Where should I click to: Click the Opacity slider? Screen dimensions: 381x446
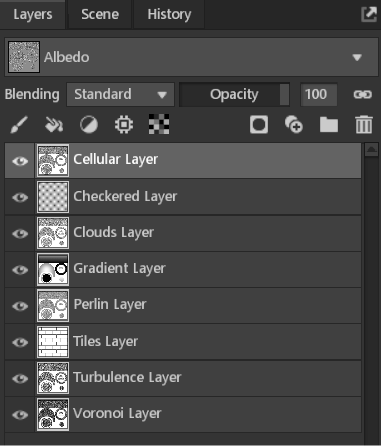(x=234, y=95)
